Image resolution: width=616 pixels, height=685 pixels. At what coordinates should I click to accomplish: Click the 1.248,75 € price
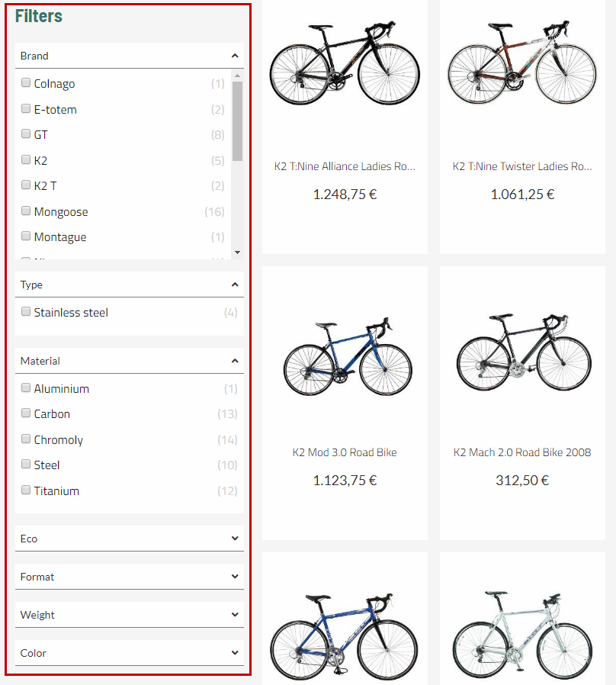point(345,195)
